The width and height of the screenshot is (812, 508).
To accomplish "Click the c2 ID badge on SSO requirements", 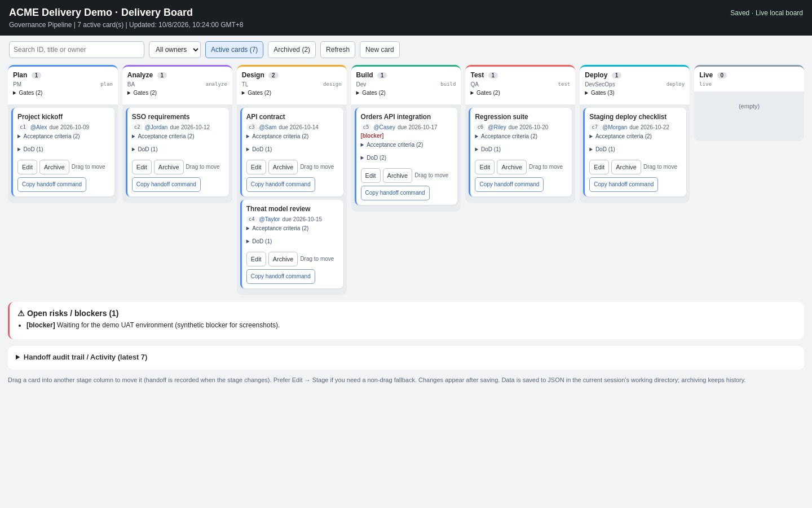I will (137, 128).
